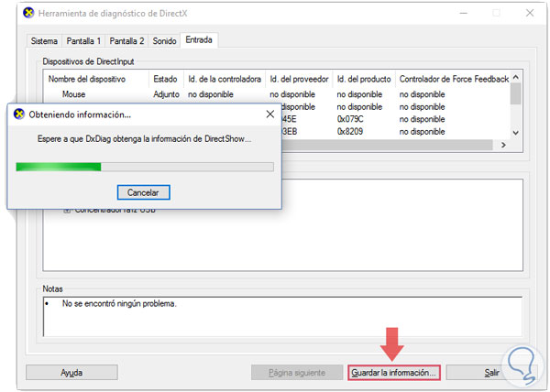Click the Página siguiente button
This screenshot has height=392, width=550.
click(x=297, y=373)
